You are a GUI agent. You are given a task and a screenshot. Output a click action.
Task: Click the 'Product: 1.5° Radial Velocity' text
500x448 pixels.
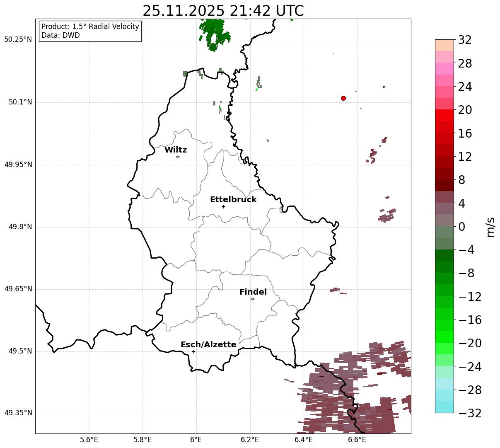coord(90,27)
